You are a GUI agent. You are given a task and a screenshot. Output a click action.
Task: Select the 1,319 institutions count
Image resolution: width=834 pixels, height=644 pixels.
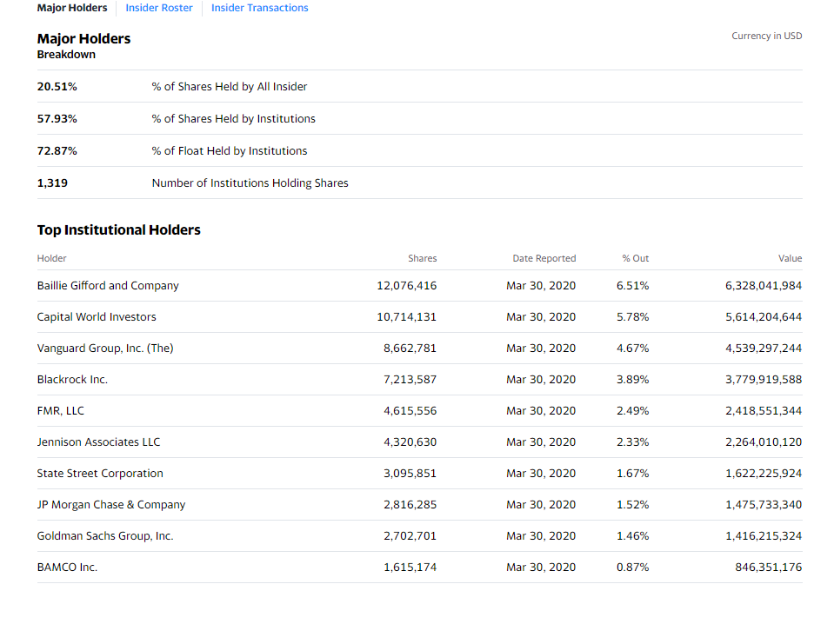pos(52,183)
